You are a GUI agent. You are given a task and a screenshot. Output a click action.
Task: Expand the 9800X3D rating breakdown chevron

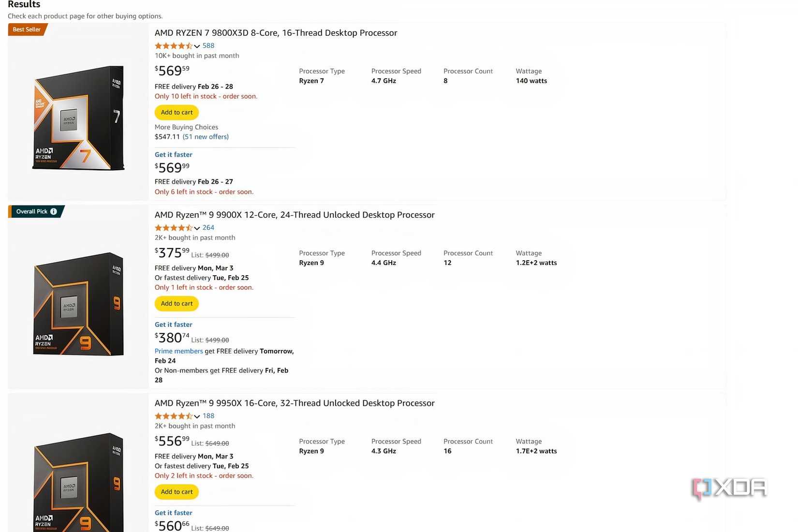(197, 46)
